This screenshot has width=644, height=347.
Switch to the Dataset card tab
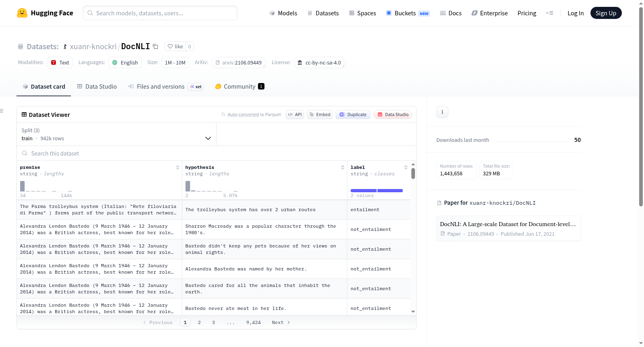(x=44, y=87)
